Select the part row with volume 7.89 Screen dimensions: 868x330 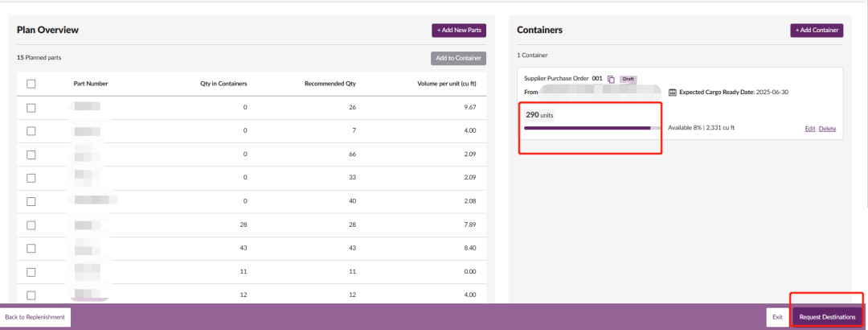click(31, 225)
